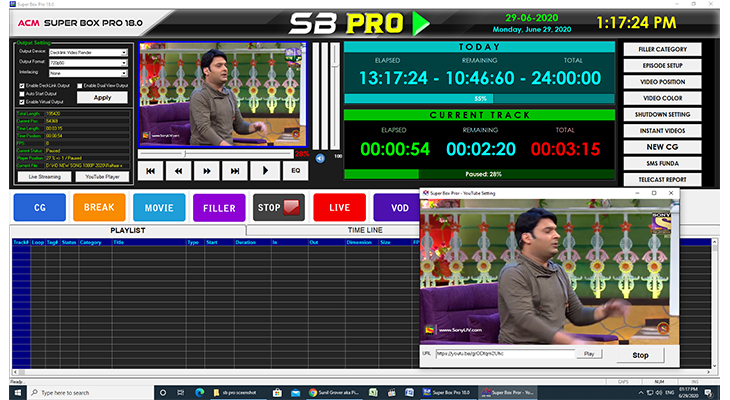This screenshot has height=400, width=730.
Task: Open the YouTube Player
Action: pyautogui.click(x=101, y=175)
